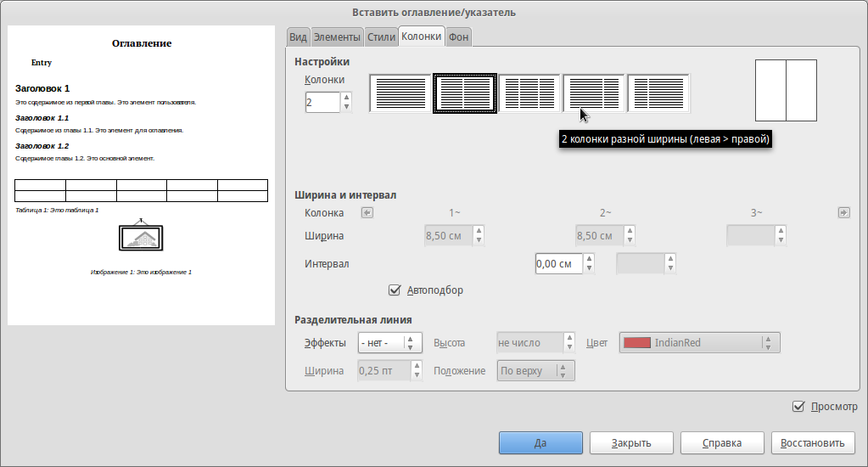Click left arrow beside Колонка label
868x467 pixels.
click(x=367, y=213)
